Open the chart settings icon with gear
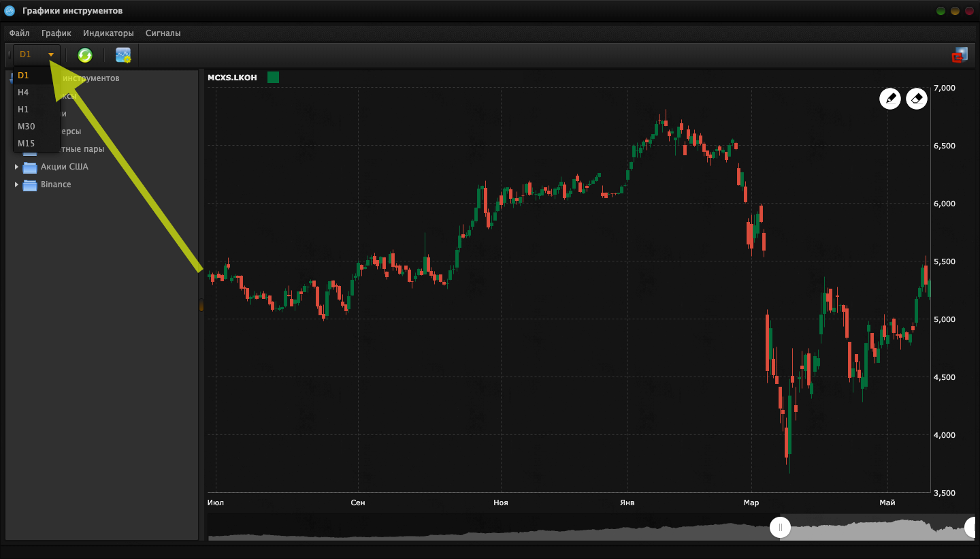The height and width of the screenshot is (559, 980). click(x=123, y=55)
